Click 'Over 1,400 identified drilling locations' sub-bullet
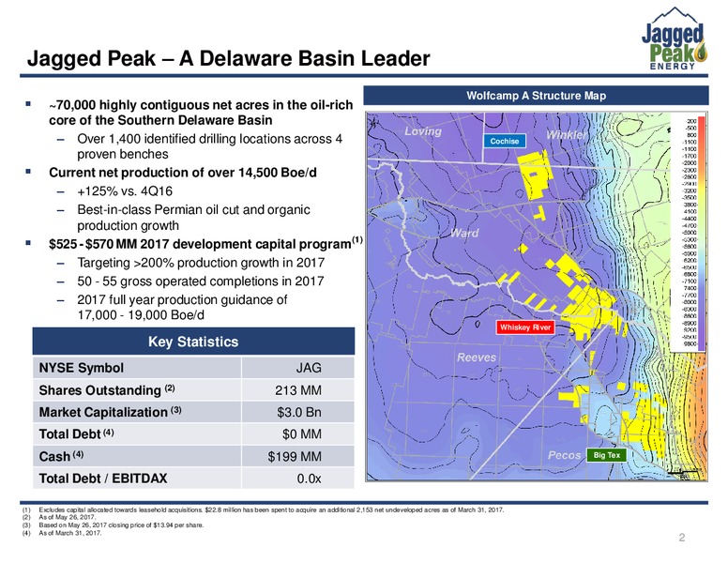728x563 pixels. [x=210, y=146]
